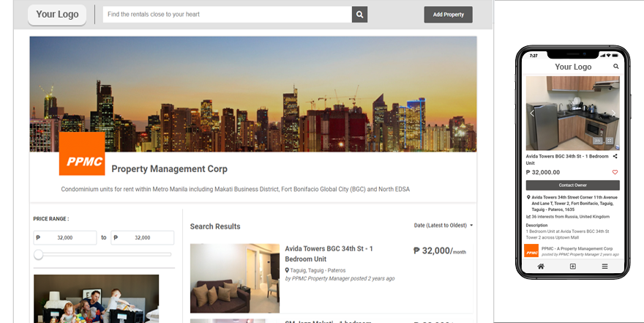Image resolution: width=644 pixels, height=323 pixels.
Task: Click the city skyline banner image
Action: tap(253, 94)
